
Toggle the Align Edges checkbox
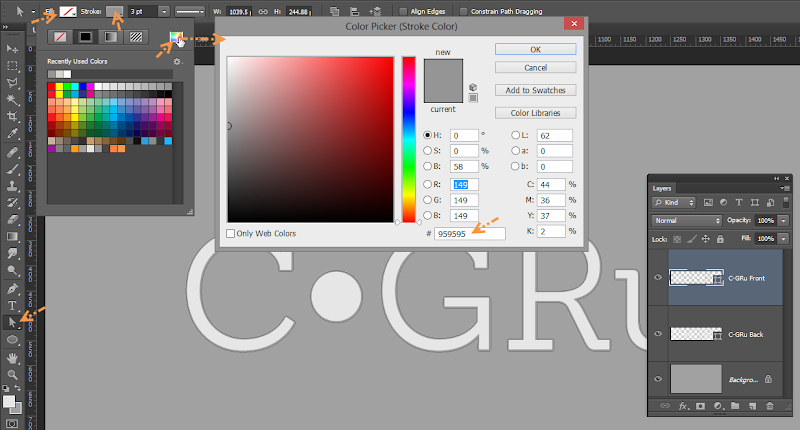403,11
